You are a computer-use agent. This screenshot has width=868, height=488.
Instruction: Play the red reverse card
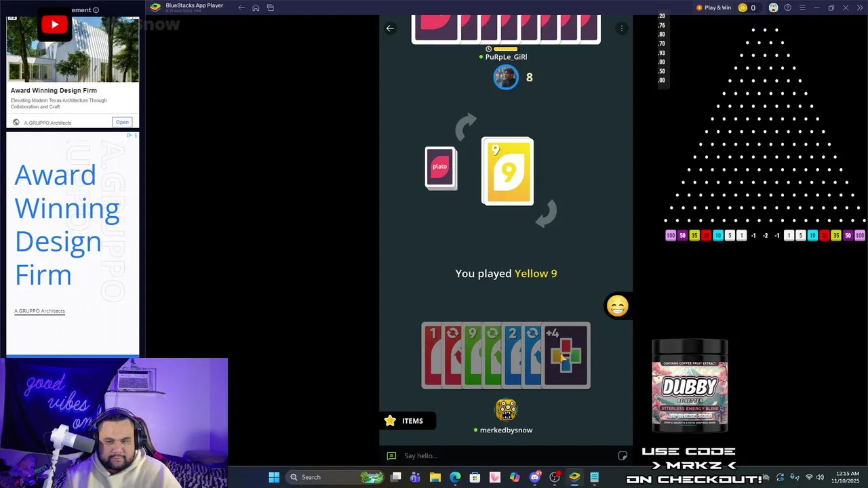click(x=452, y=356)
